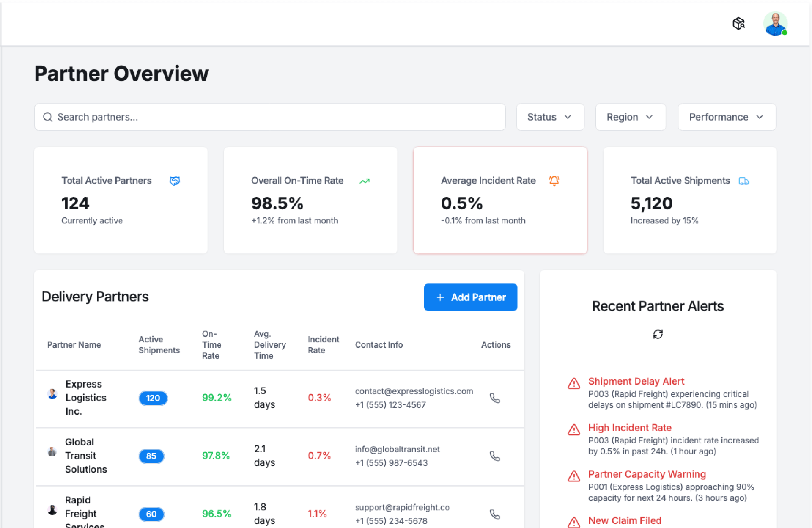Screen dimensions: 812x528
Task: Click the Shipment Delay Alert warning icon
Action: (x=574, y=383)
